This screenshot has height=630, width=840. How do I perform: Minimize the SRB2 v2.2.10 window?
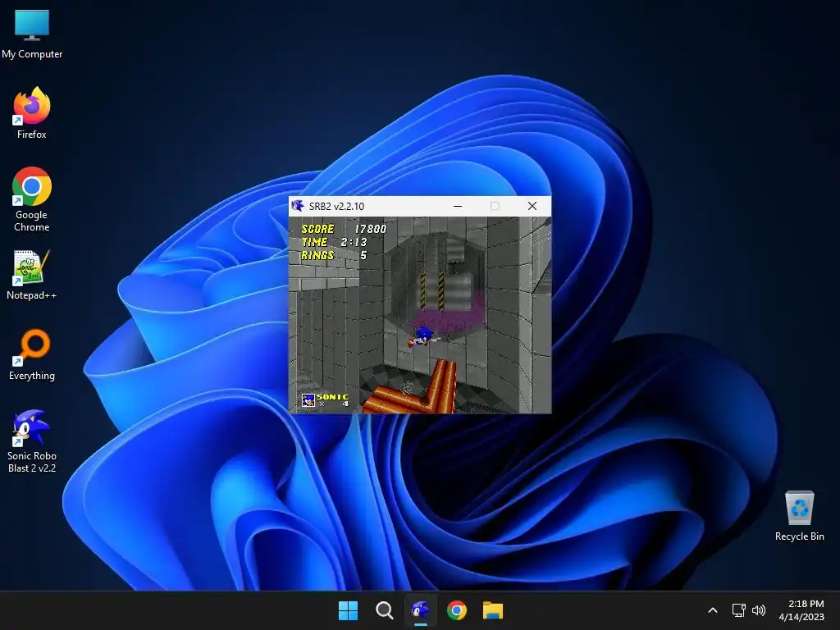[x=458, y=206]
